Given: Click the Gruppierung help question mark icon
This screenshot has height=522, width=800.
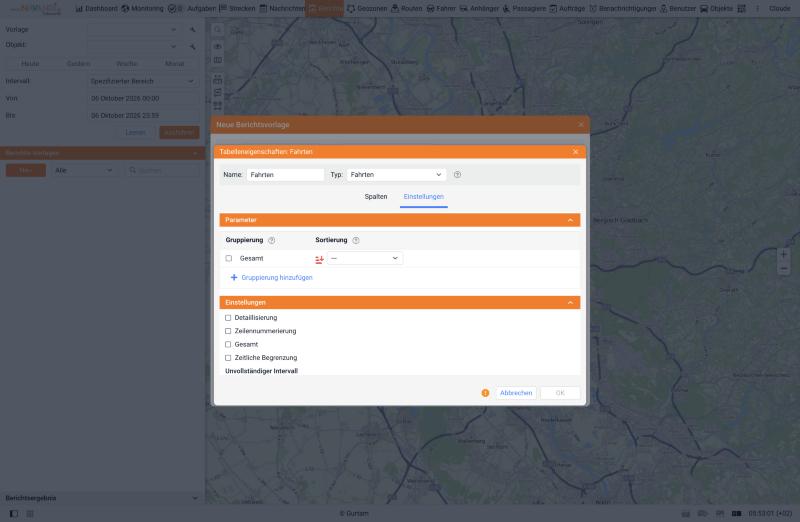Looking at the screenshot, I should point(271,240).
